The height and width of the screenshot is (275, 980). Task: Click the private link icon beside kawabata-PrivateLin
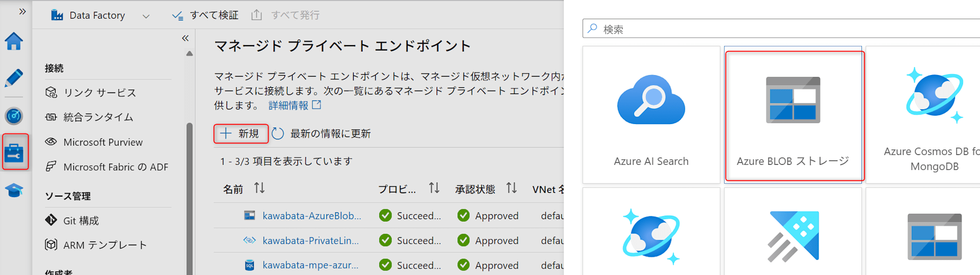(249, 240)
